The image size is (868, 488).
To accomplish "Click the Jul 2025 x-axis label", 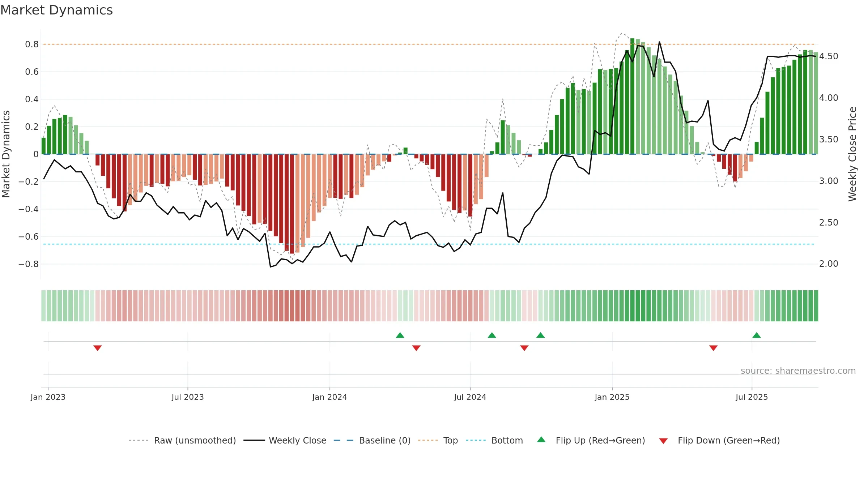I will coord(752,397).
